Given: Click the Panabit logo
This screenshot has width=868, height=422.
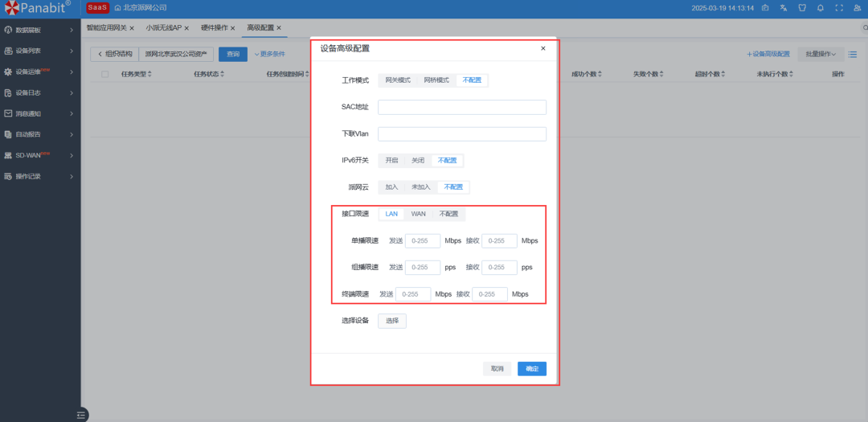Looking at the screenshot, I should click(38, 8).
